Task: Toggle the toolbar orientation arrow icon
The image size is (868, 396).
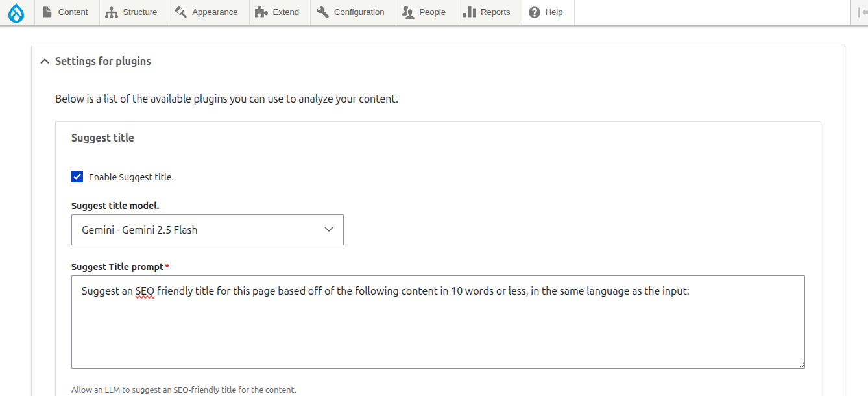Action: pos(863,12)
